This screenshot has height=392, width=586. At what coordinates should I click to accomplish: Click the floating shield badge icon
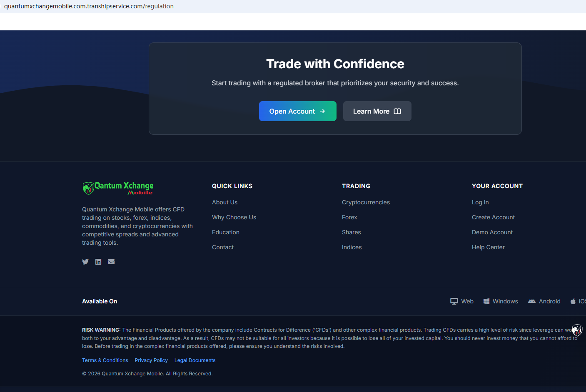tap(577, 330)
